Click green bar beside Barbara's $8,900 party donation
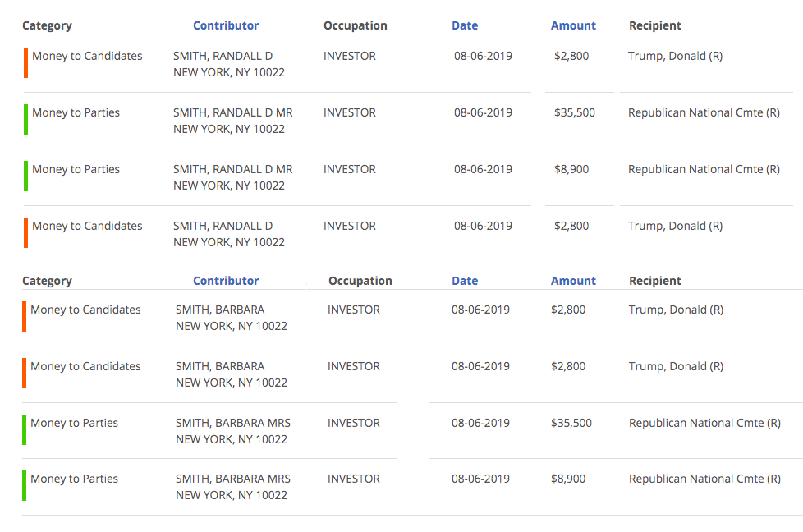Screen dimensions: 803x532 coord(25,486)
